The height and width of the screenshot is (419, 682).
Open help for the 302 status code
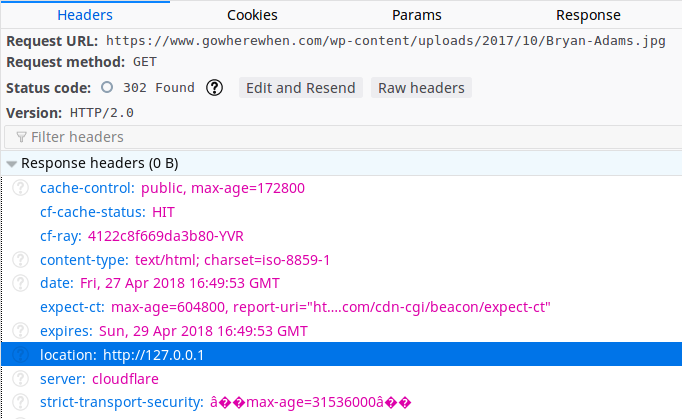pos(214,88)
